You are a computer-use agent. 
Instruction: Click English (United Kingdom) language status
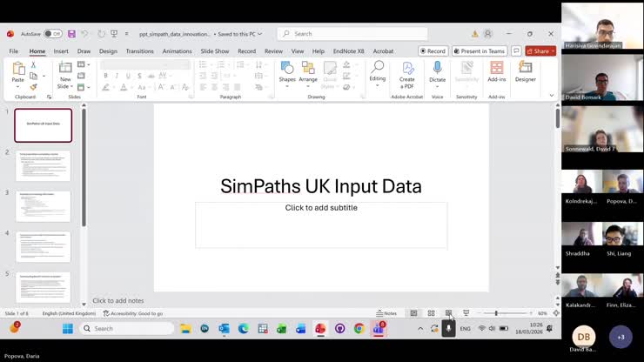[69, 313]
